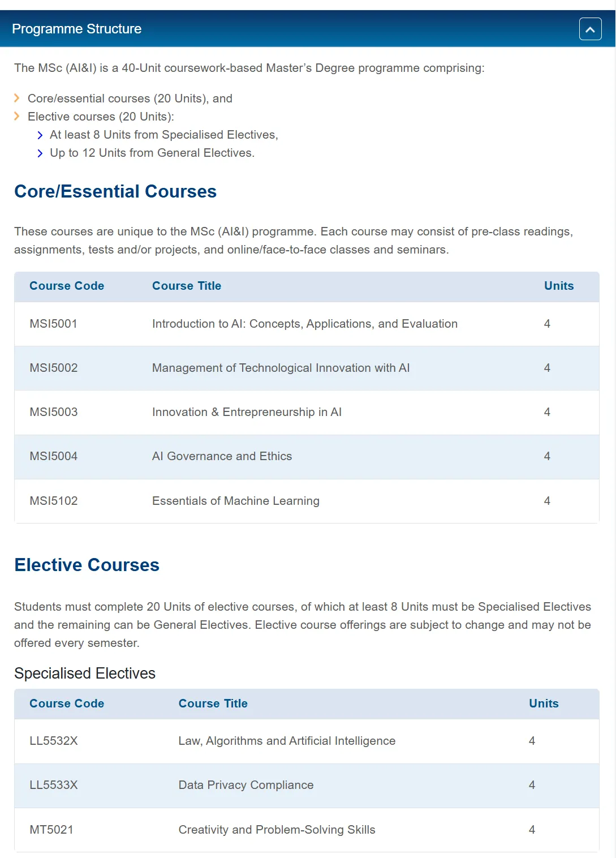
Task: Collapse the Programme Structure section chevron button
Action: (x=590, y=29)
